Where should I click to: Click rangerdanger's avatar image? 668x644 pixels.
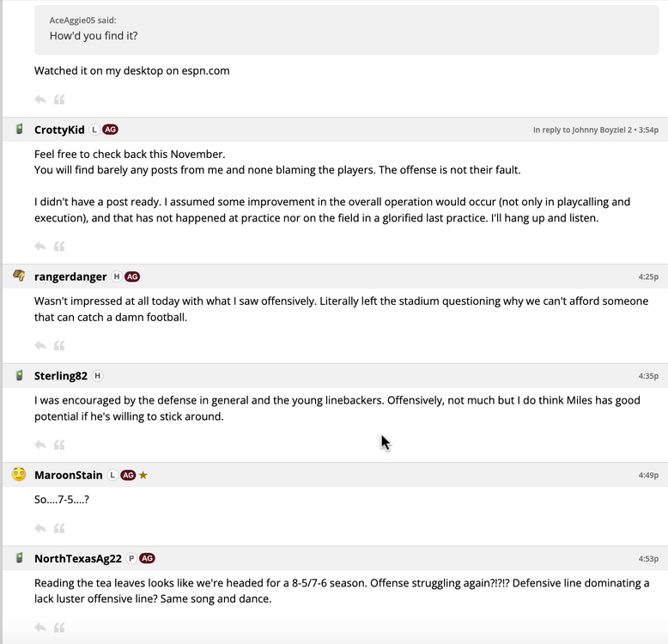click(19, 276)
